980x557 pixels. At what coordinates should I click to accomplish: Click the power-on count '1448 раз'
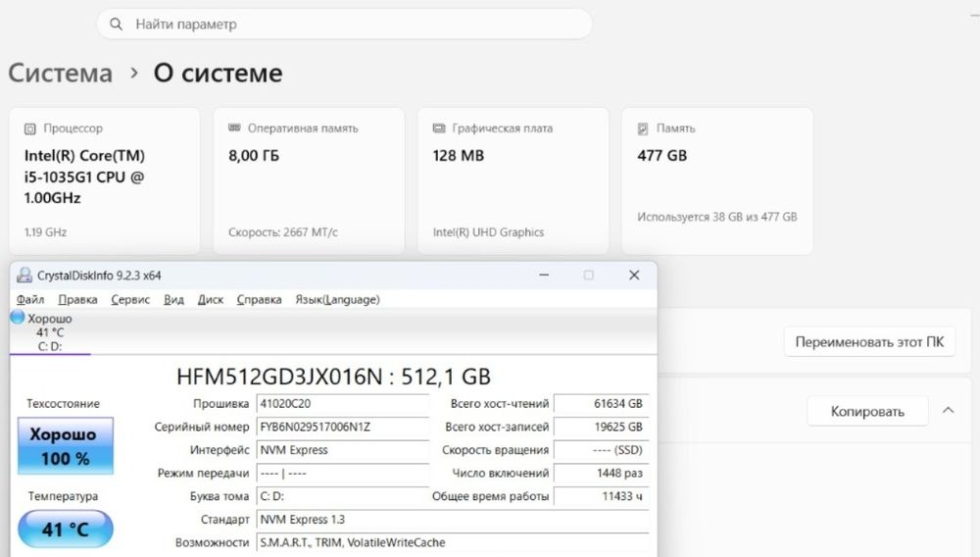coord(602,474)
